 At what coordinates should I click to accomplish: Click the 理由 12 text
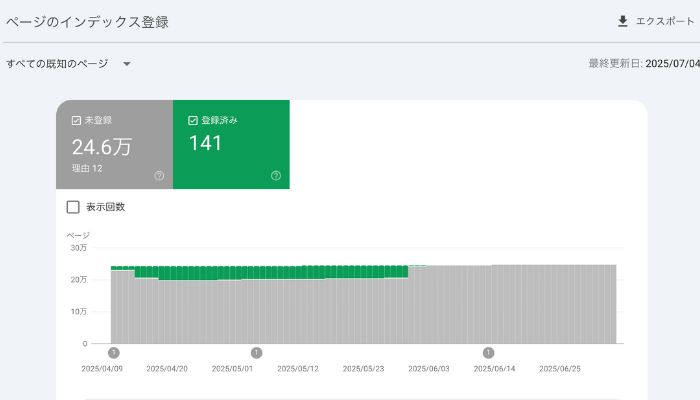click(87, 168)
